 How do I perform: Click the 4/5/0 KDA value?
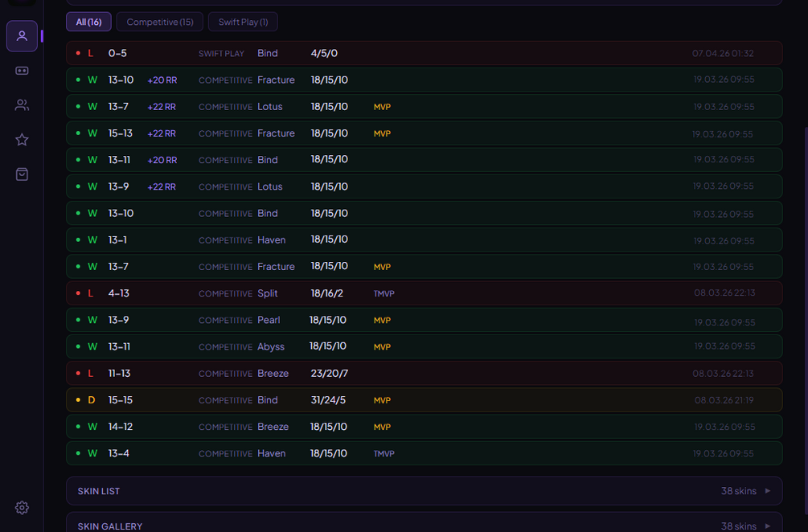pos(324,53)
